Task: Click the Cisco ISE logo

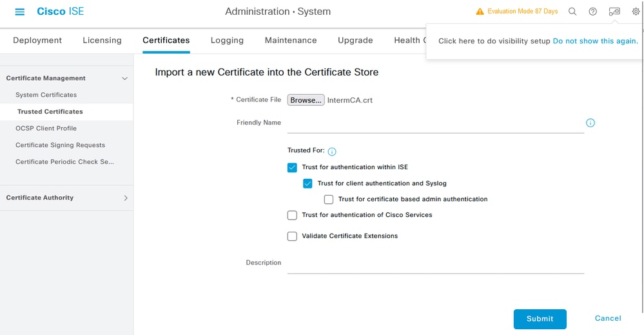Action: (61, 12)
